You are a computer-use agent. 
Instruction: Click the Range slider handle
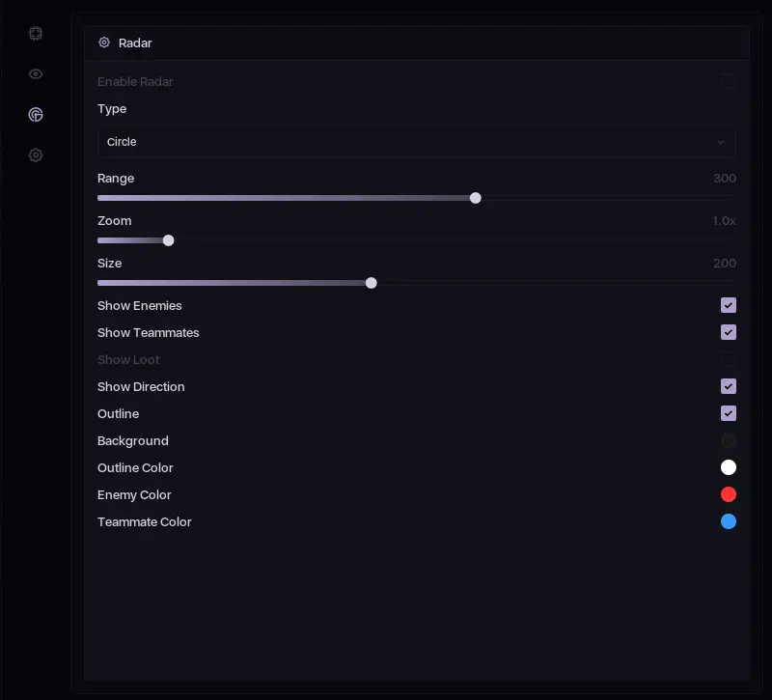[x=476, y=198]
